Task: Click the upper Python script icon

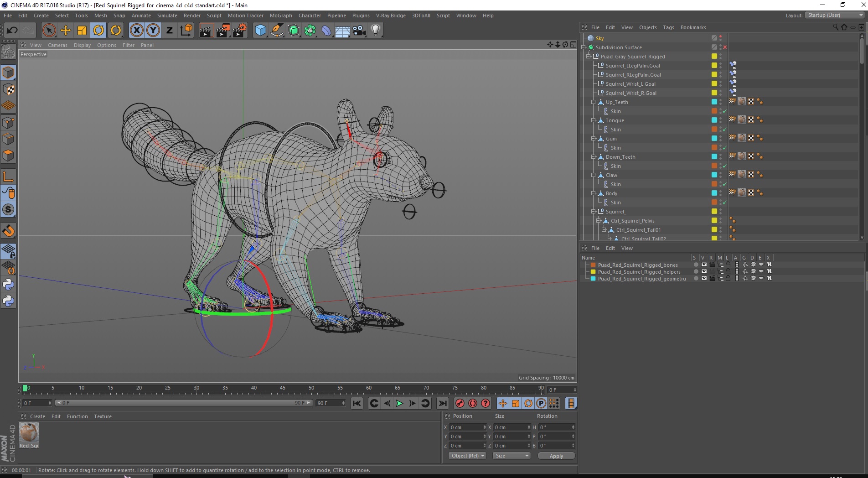Action: (x=8, y=285)
